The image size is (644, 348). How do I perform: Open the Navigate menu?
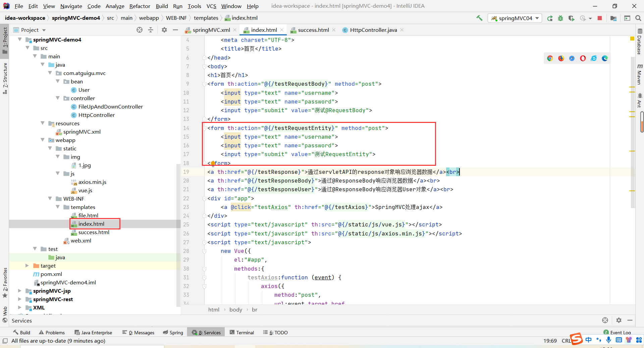click(x=71, y=6)
